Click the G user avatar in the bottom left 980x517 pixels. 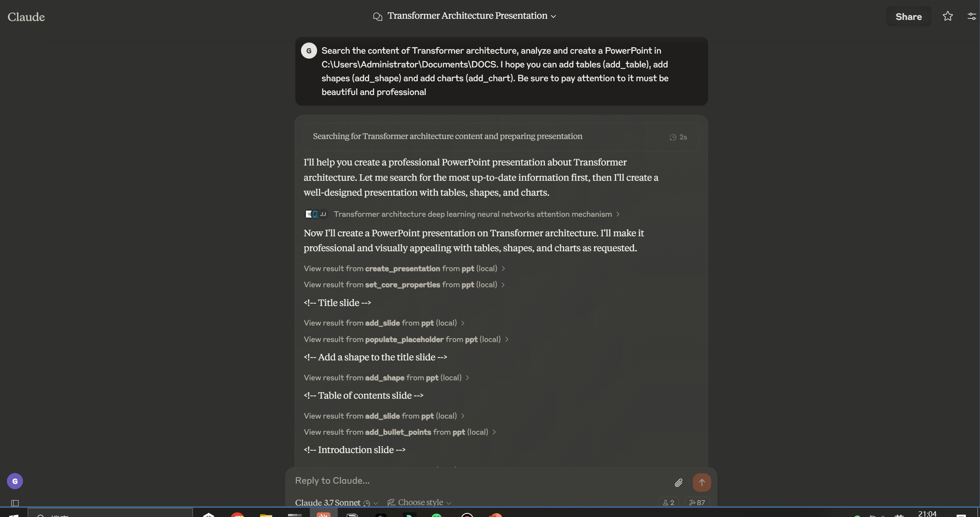click(15, 481)
